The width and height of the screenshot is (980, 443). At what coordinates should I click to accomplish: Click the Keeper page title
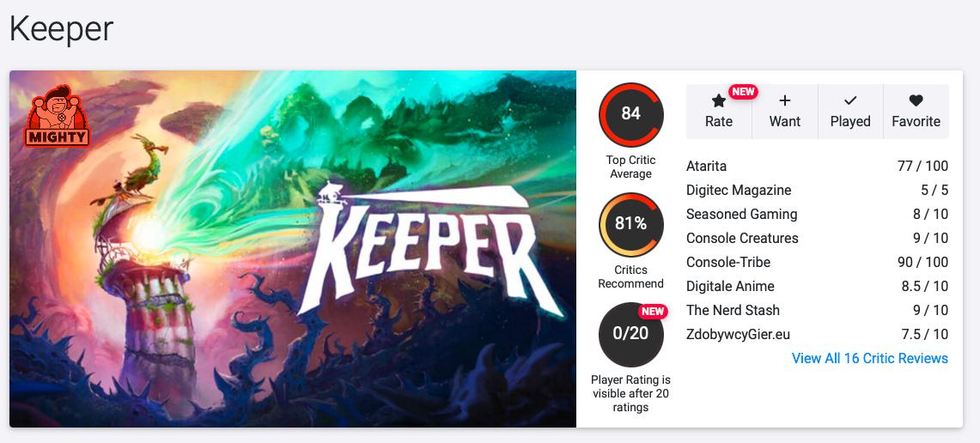(61, 29)
